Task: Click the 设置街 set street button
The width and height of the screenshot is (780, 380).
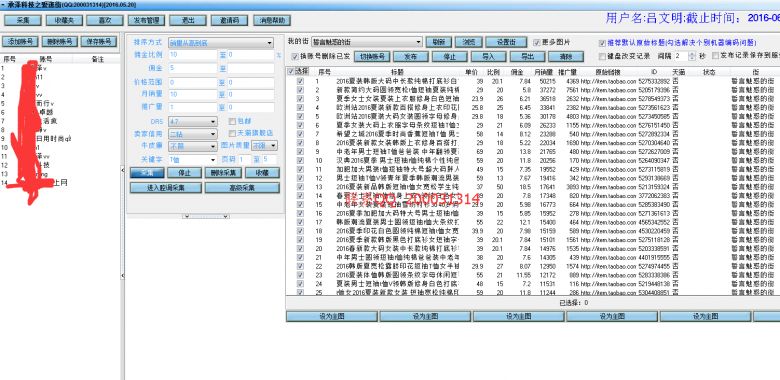Action: pyautogui.click(x=506, y=42)
